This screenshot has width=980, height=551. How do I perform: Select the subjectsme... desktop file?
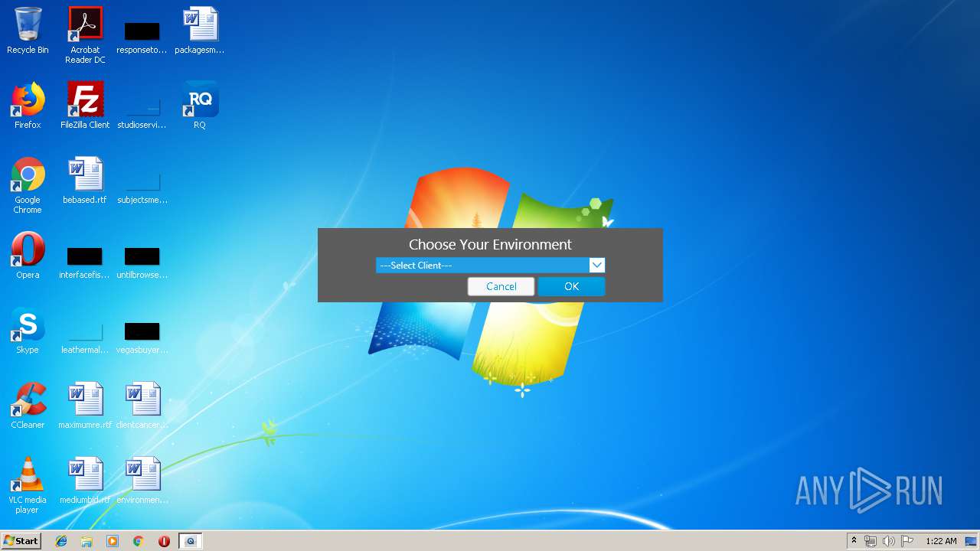(x=142, y=187)
